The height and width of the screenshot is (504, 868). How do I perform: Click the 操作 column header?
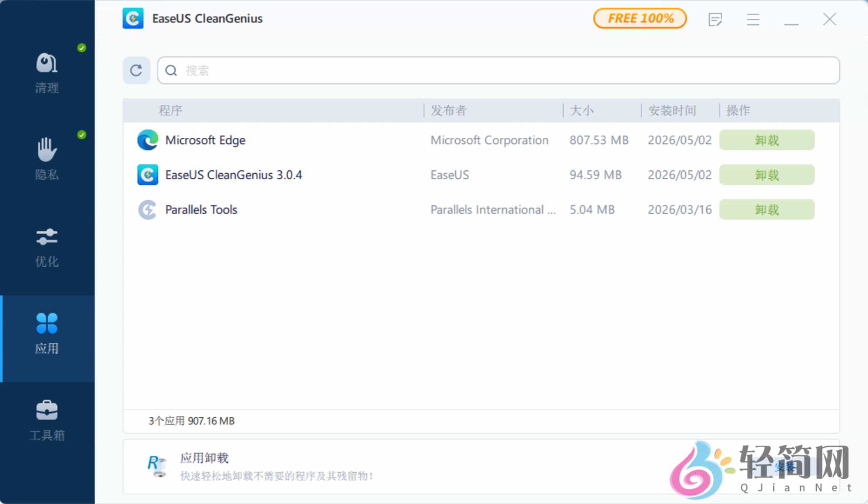(x=738, y=110)
